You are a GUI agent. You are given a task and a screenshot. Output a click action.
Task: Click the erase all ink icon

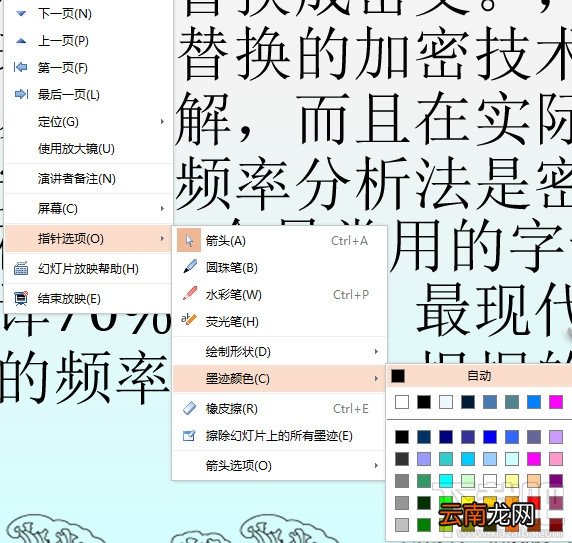point(189,435)
